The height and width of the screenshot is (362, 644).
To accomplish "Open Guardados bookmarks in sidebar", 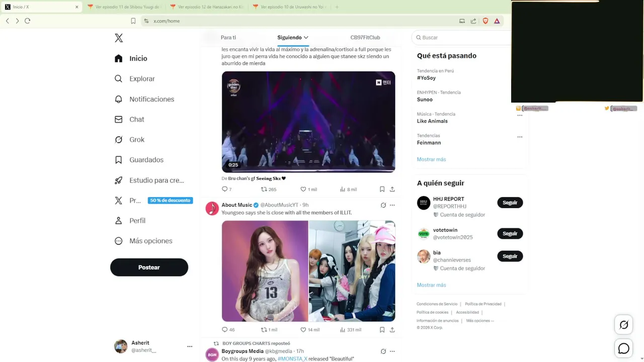I will (139, 160).
